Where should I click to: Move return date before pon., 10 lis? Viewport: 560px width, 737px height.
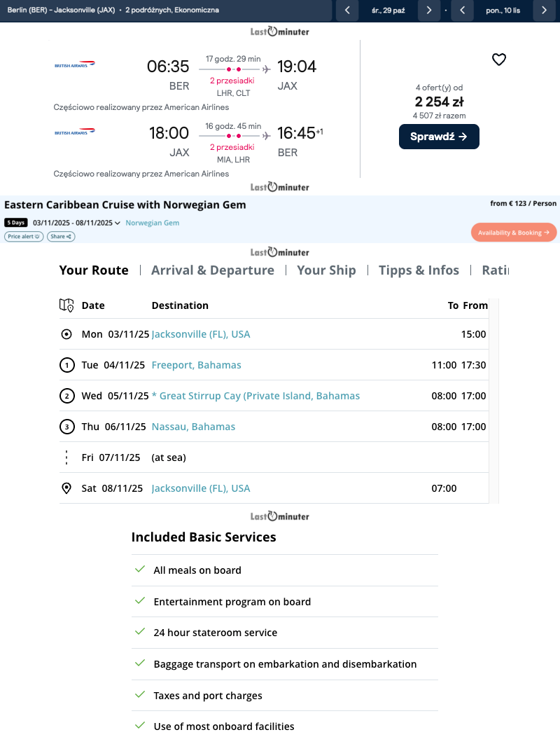(x=462, y=11)
